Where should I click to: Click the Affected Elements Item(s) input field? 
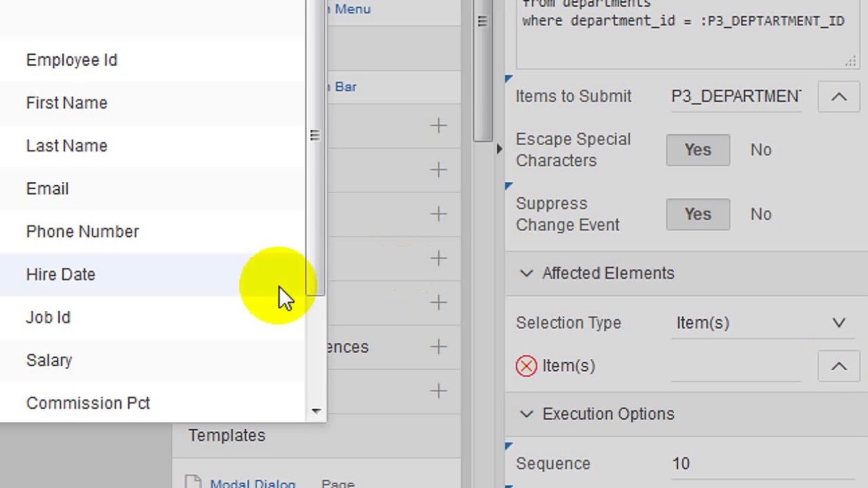[x=736, y=366]
